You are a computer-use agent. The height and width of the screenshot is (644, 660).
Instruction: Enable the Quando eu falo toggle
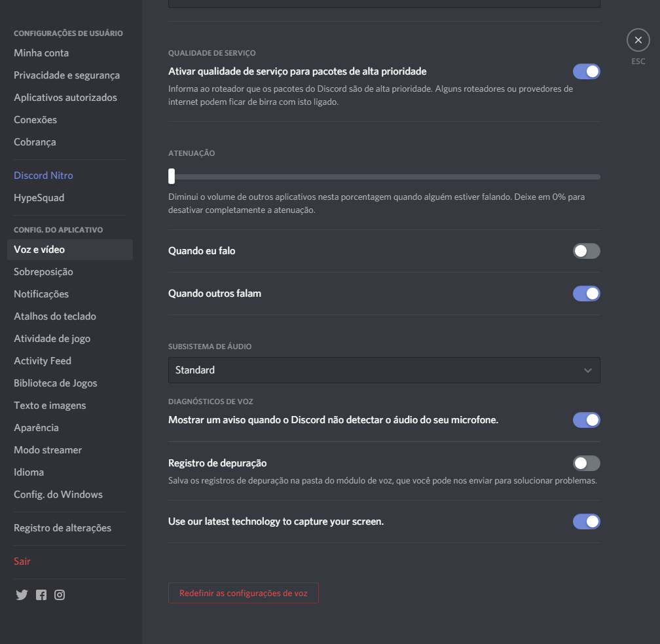(587, 251)
